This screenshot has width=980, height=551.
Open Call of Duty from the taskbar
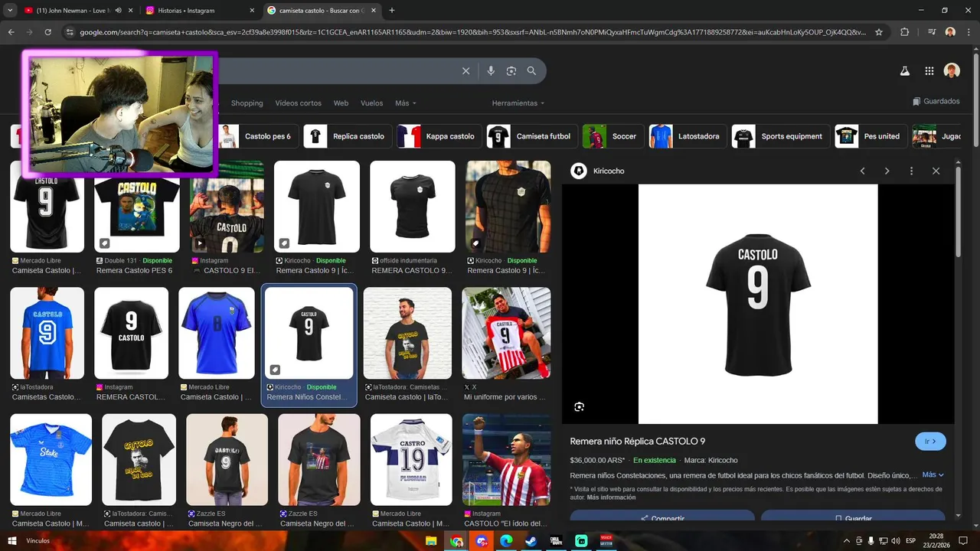click(x=556, y=541)
